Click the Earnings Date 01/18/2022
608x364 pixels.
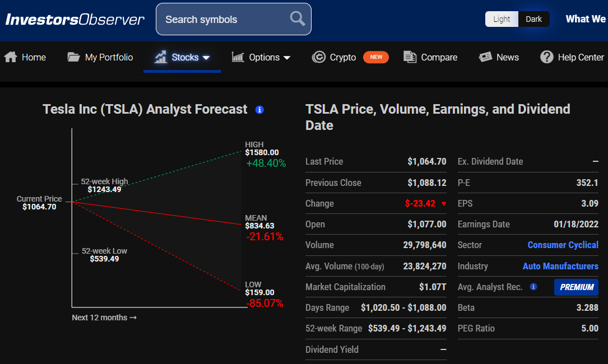[576, 224]
